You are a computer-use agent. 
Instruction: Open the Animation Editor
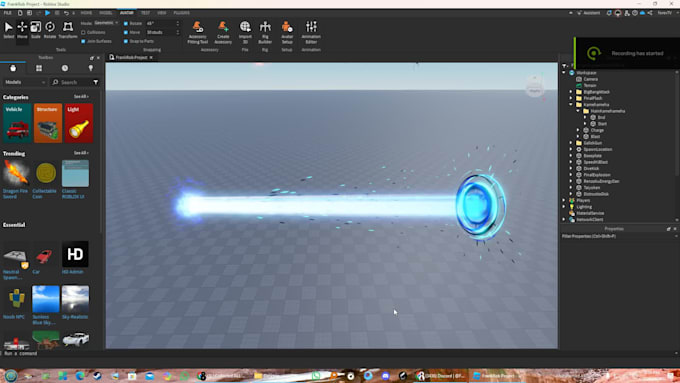pos(311,33)
